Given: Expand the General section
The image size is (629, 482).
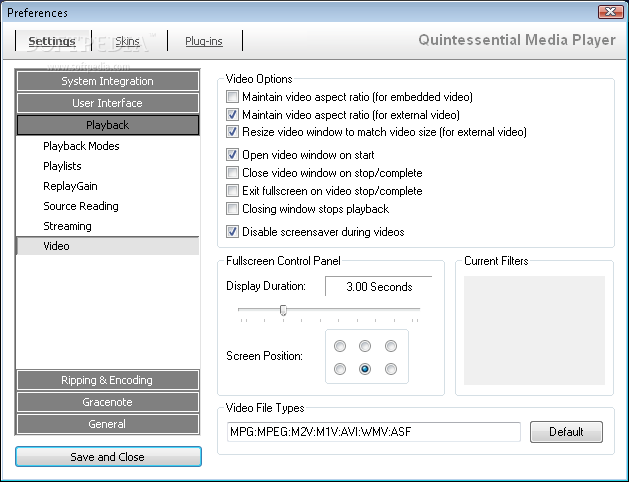Looking at the screenshot, I should [108, 424].
